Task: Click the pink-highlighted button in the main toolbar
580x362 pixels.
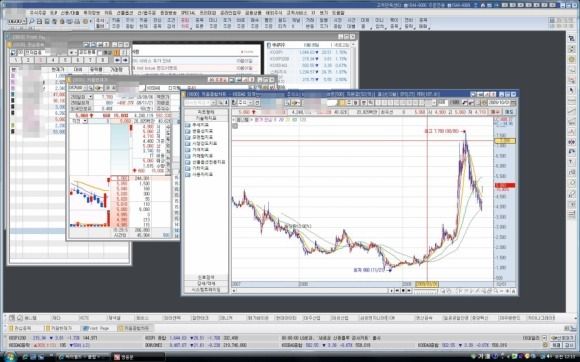Action: coord(185,23)
